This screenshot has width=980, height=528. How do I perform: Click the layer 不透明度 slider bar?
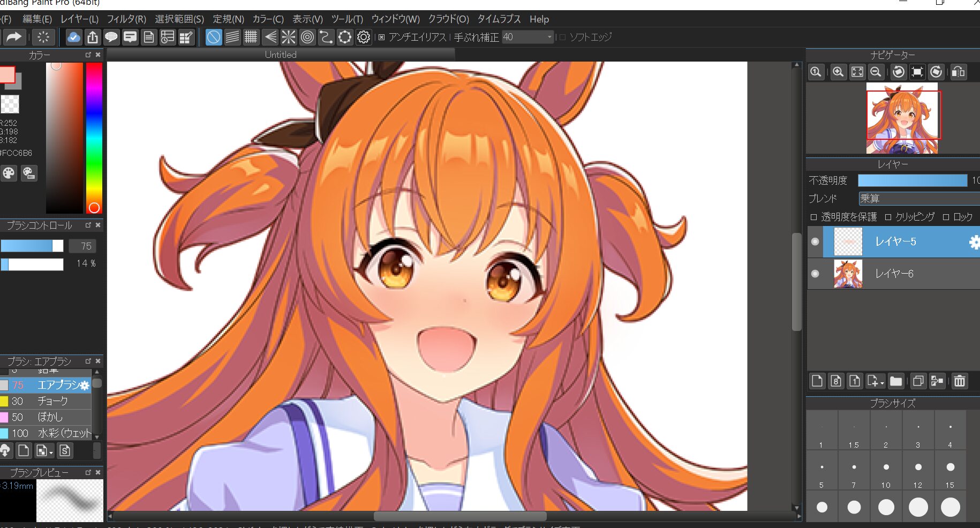(x=912, y=180)
